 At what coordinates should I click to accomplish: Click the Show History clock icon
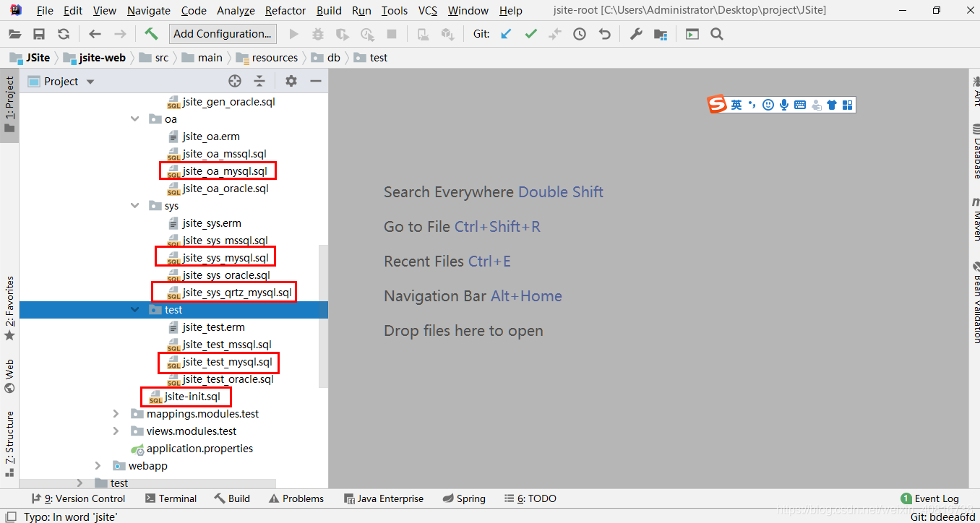(x=580, y=34)
